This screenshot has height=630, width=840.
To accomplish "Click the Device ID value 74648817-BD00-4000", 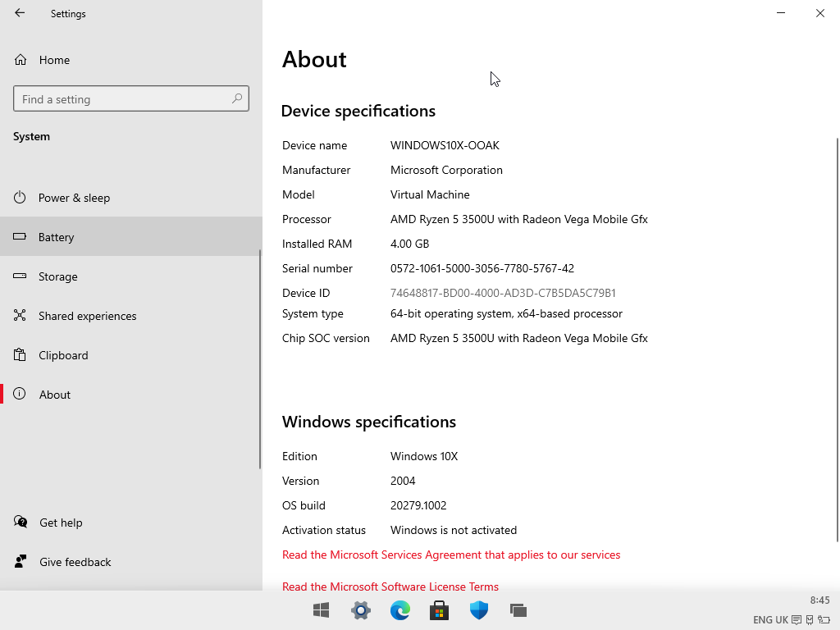I will (503, 293).
